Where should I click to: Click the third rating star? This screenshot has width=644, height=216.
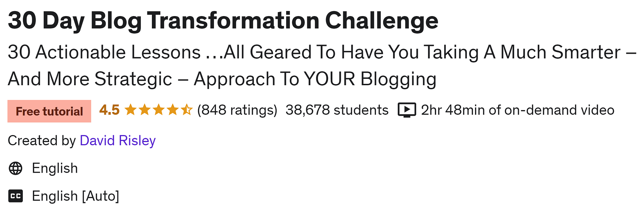158,110
